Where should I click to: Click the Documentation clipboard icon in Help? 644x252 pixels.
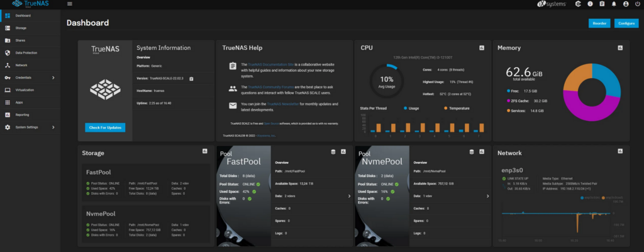tap(233, 66)
